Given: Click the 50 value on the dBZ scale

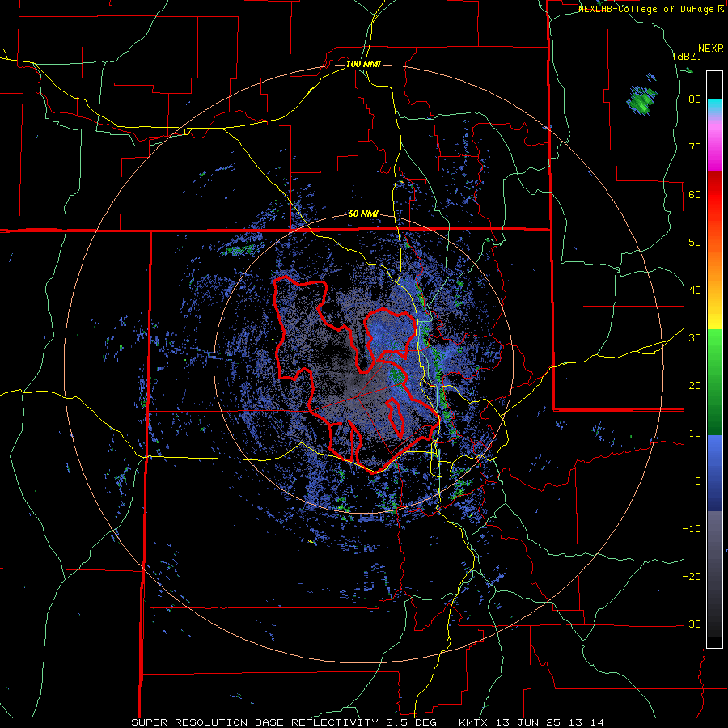Looking at the screenshot, I should [695, 243].
